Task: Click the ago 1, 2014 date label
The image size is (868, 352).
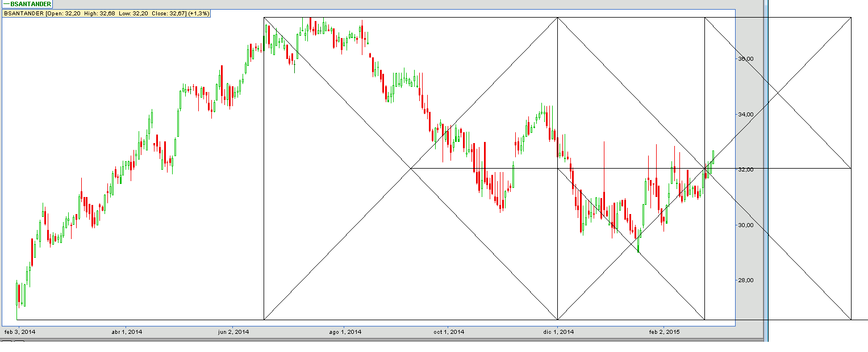Action: click(x=345, y=332)
